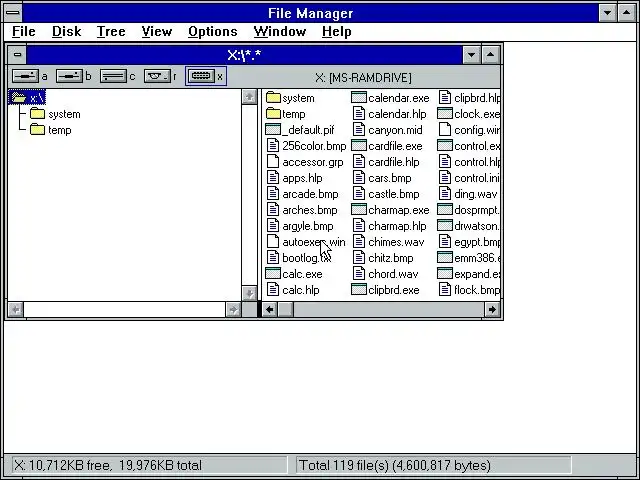Select _default.pif program icon

coord(273,129)
